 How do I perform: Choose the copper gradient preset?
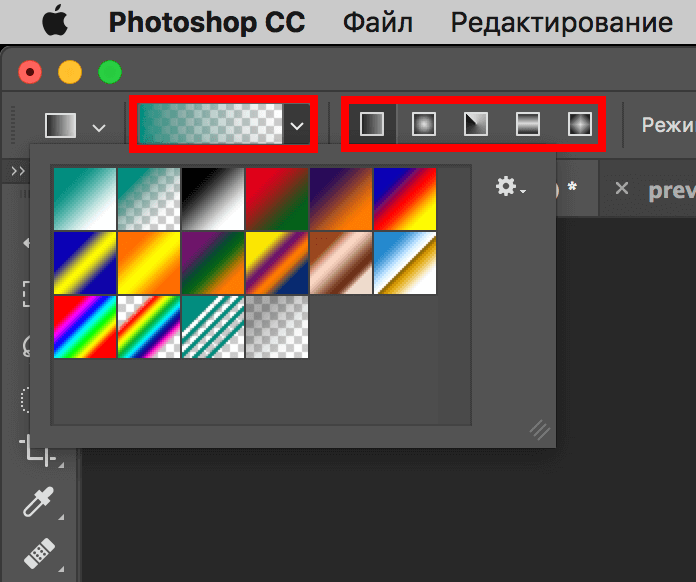coord(340,263)
